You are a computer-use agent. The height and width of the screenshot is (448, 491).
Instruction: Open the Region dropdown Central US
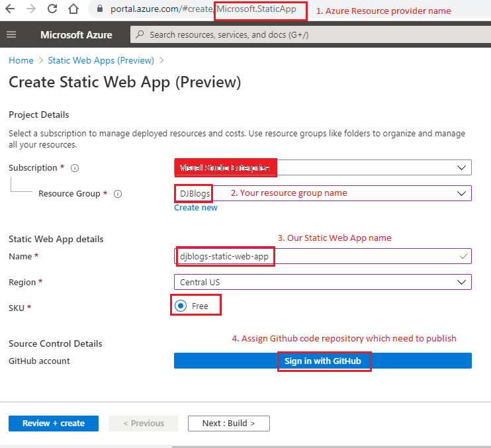pos(323,282)
